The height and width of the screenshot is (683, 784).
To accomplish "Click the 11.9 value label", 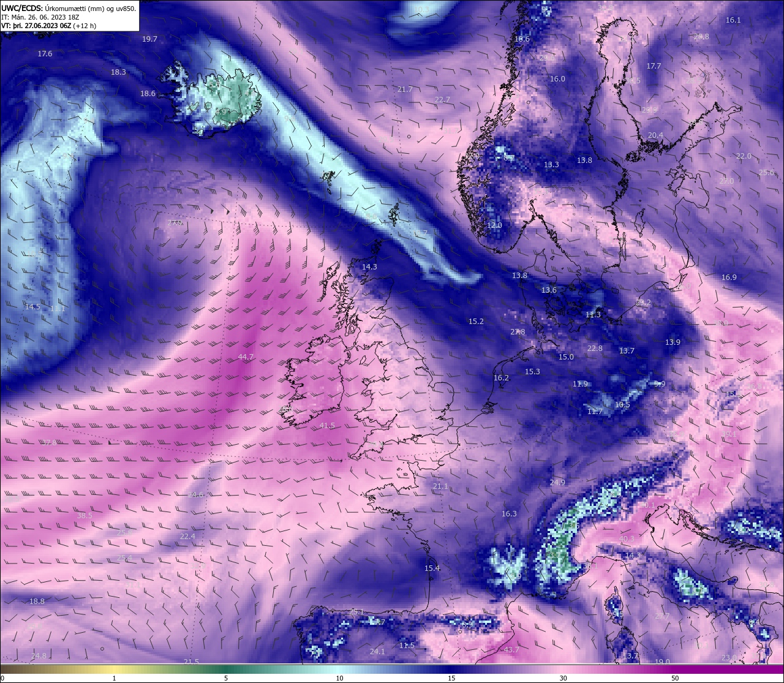I will [x=580, y=384].
